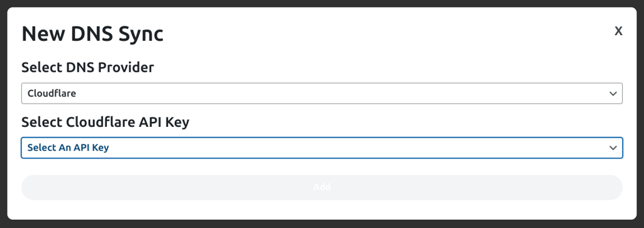
Task: Click the Select Cloudflare API Key label
Action: pos(105,122)
